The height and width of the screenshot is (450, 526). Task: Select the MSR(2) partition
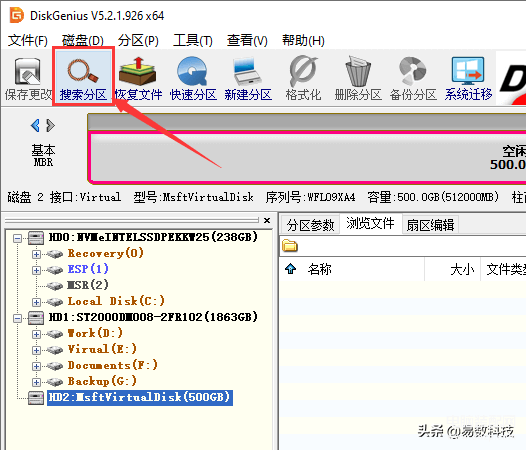88,285
